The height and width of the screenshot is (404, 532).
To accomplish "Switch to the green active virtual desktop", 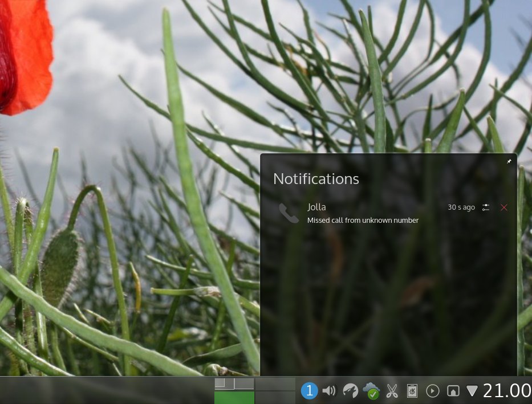I will 234,398.
